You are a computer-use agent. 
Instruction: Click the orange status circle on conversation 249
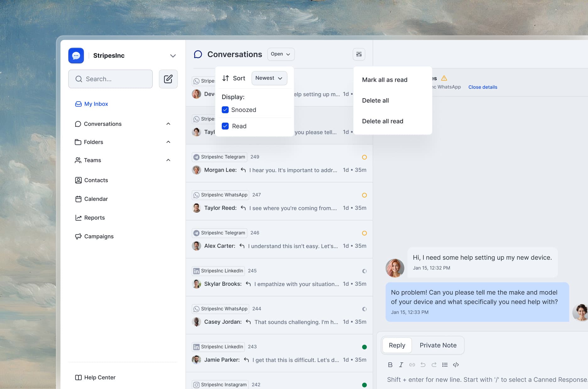364,157
